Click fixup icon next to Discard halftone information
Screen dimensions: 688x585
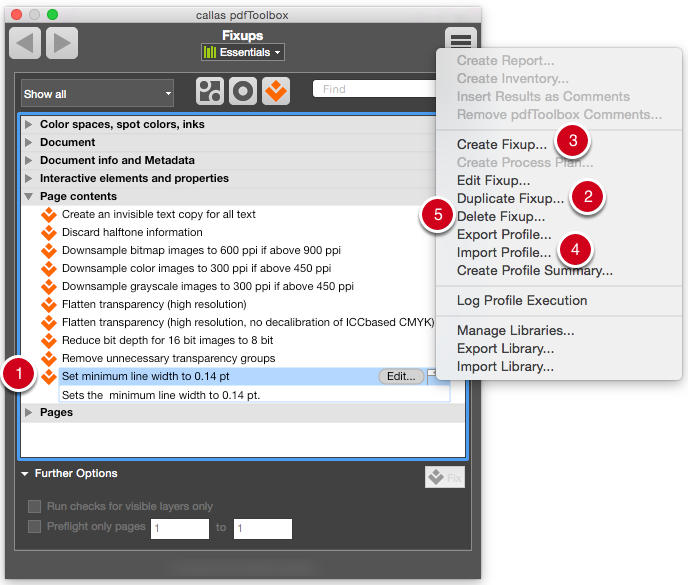pos(49,233)
